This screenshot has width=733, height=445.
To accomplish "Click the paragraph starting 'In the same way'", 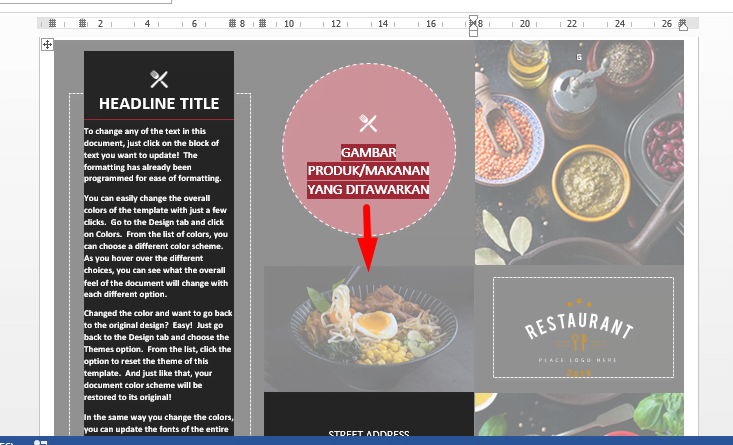I will pos(158,423).
